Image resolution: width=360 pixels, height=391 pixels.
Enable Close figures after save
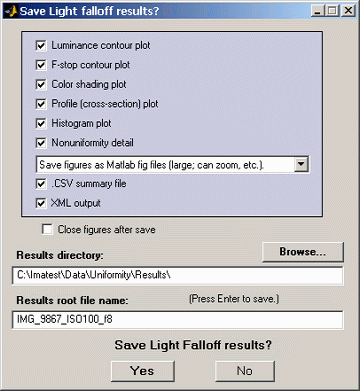pyautogui.click(x=47, y=229)
